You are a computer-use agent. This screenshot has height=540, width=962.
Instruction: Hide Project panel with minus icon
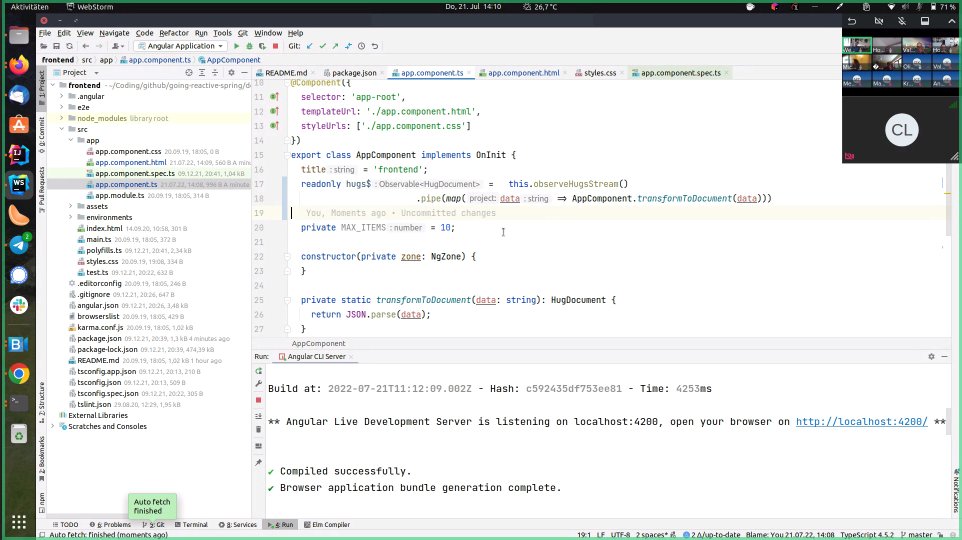244,72
